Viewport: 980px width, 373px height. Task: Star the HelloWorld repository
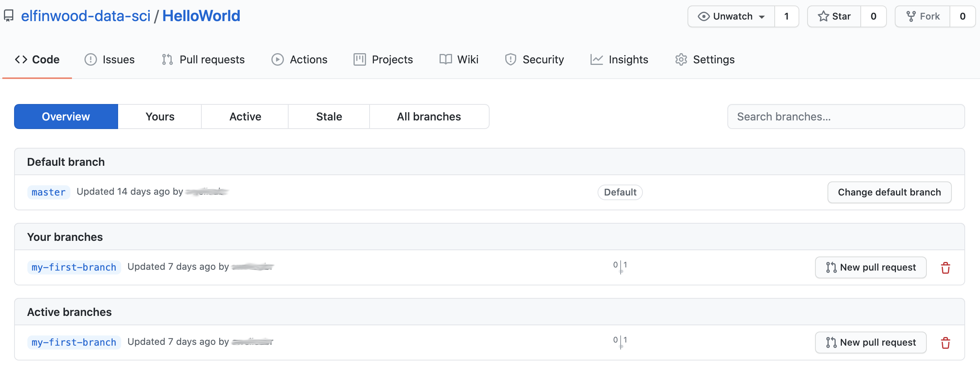(x=834, y=16)
